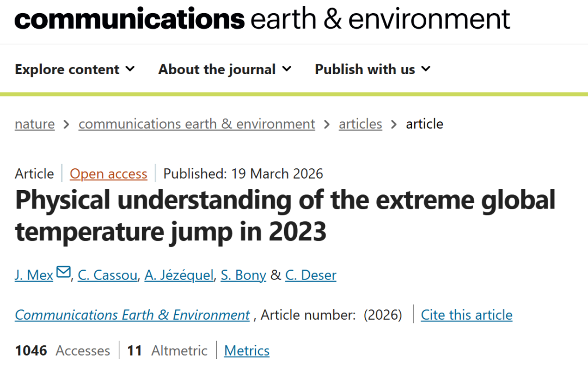Click the chevron arrow before article breadcrumb
588x366 pixels.
pos(394,124)
